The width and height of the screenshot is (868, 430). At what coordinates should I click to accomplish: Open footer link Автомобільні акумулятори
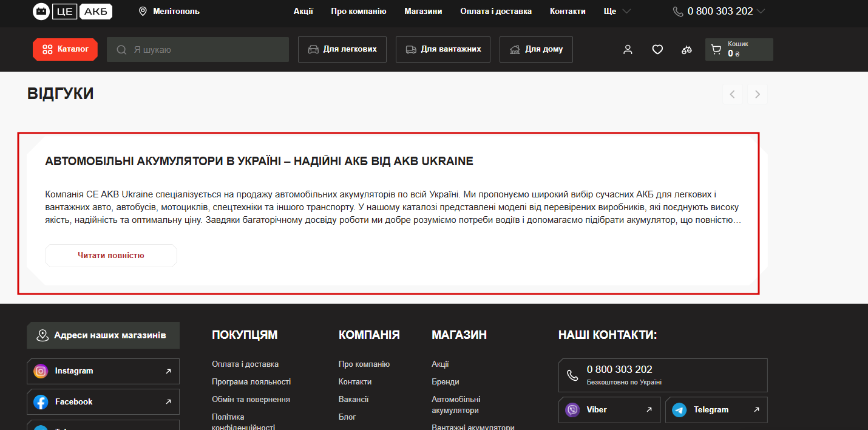[456, 405]
